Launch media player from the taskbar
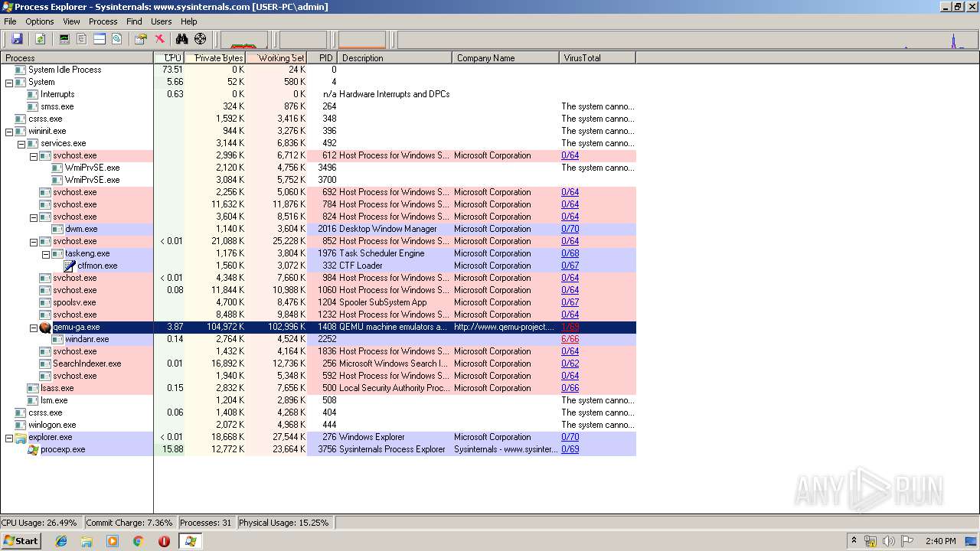Viewport: 980px width, 551px height. 113,541
